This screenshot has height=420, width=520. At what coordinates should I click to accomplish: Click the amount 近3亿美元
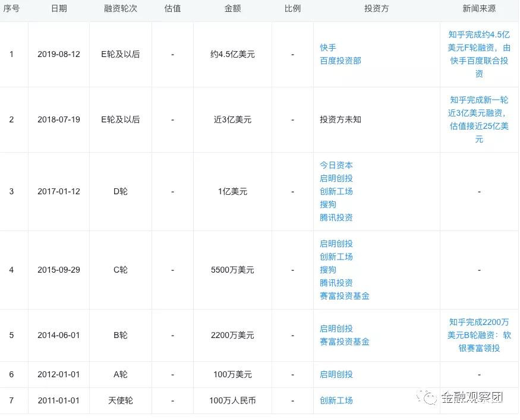[232, 119]
